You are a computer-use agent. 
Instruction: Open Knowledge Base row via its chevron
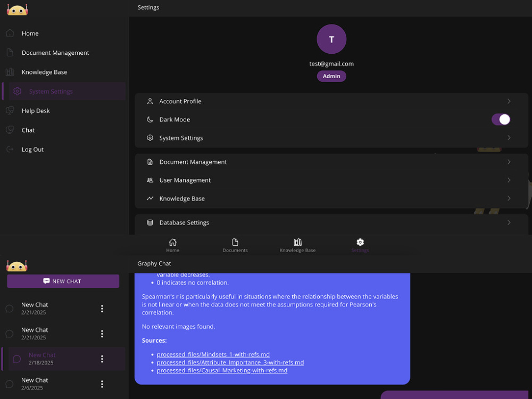coord(509,198)
